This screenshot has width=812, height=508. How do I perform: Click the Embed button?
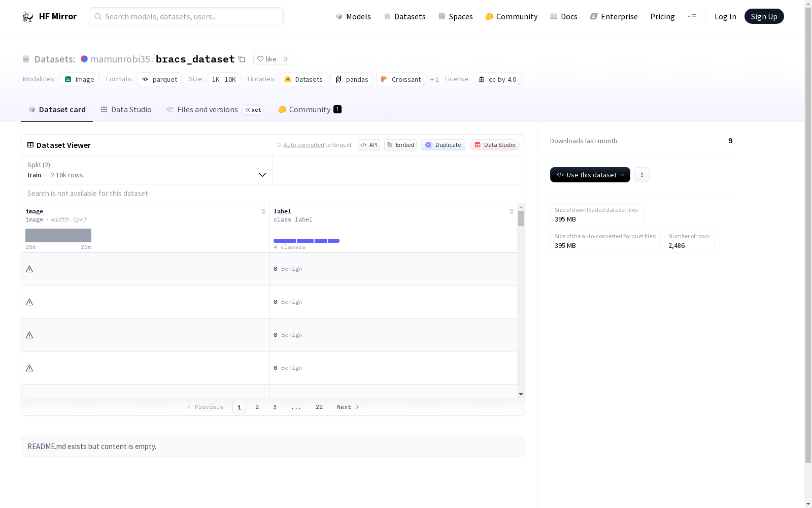click(400, 145)
